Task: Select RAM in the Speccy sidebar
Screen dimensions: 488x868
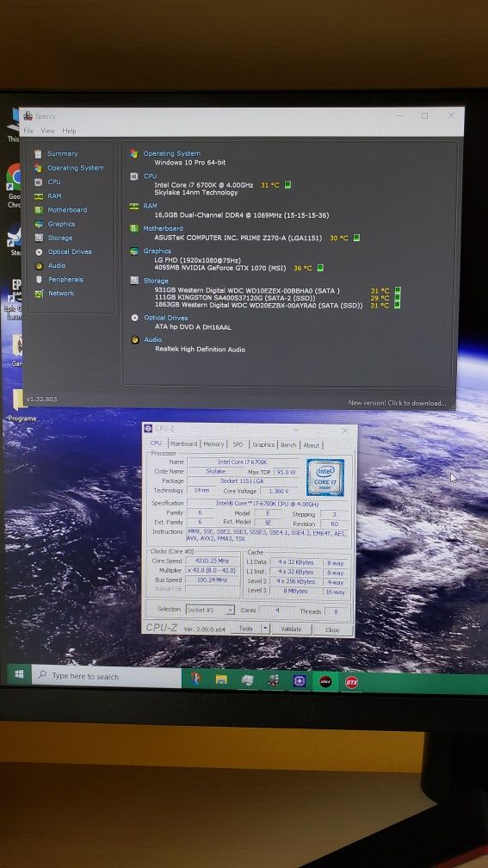Action: pyautogui.click(x=54, y=196)
